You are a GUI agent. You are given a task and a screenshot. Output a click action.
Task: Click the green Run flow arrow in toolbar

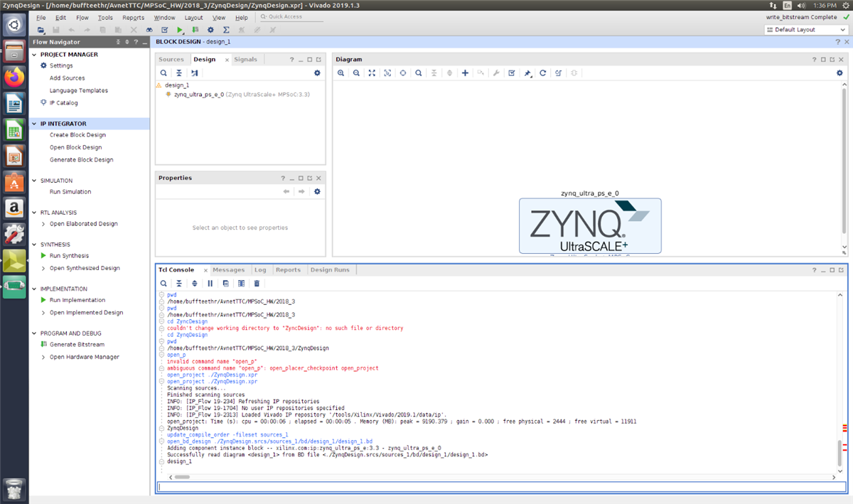click(180, 30)
